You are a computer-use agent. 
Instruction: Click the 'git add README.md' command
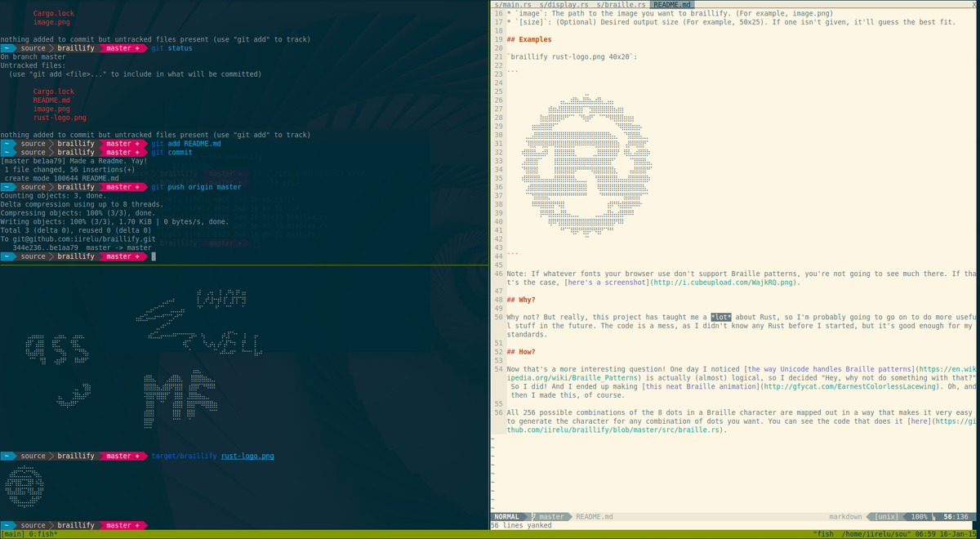[186, 144]
